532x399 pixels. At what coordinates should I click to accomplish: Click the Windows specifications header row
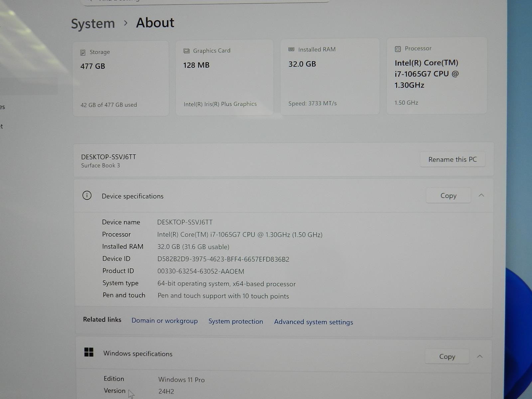click(284, 354)
